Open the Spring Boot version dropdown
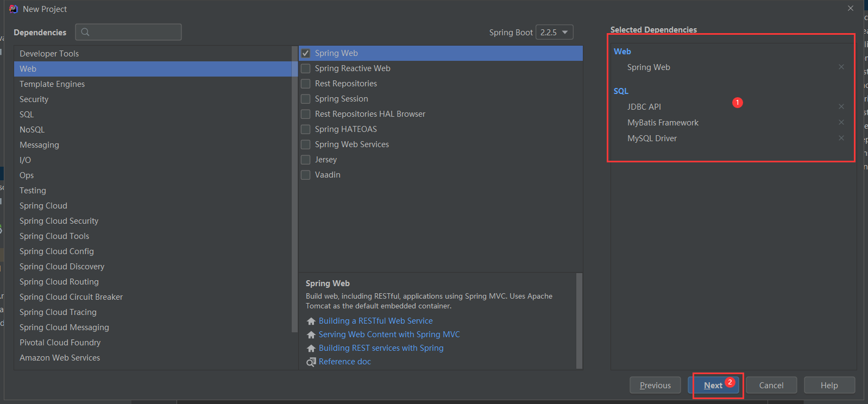This screenshot has height=404, width=868. click(554, 32)
